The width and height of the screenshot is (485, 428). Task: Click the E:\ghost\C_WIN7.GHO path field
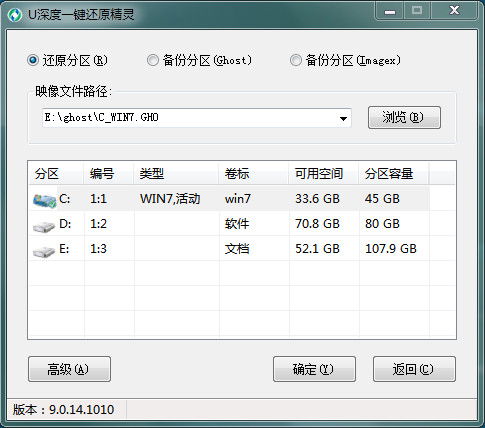pyautogui.click(x=197, y=118)
